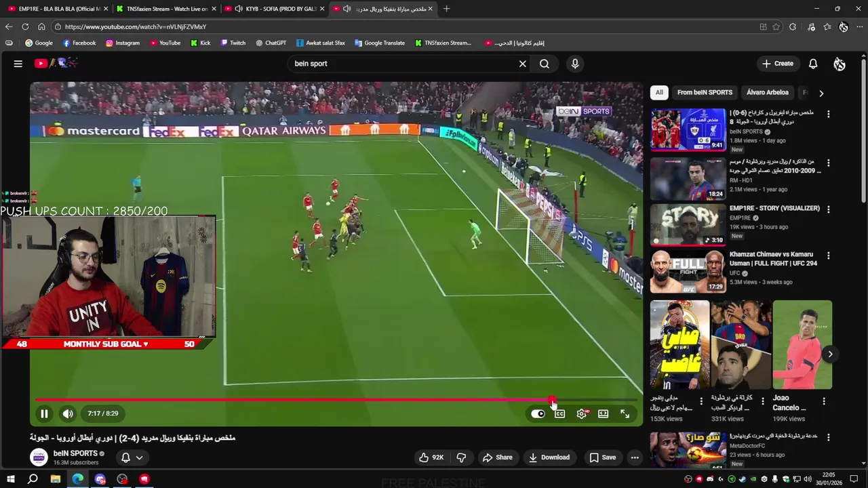Open video settings gear
Viewport: 868px width, 488px height.
coord(582,413)
